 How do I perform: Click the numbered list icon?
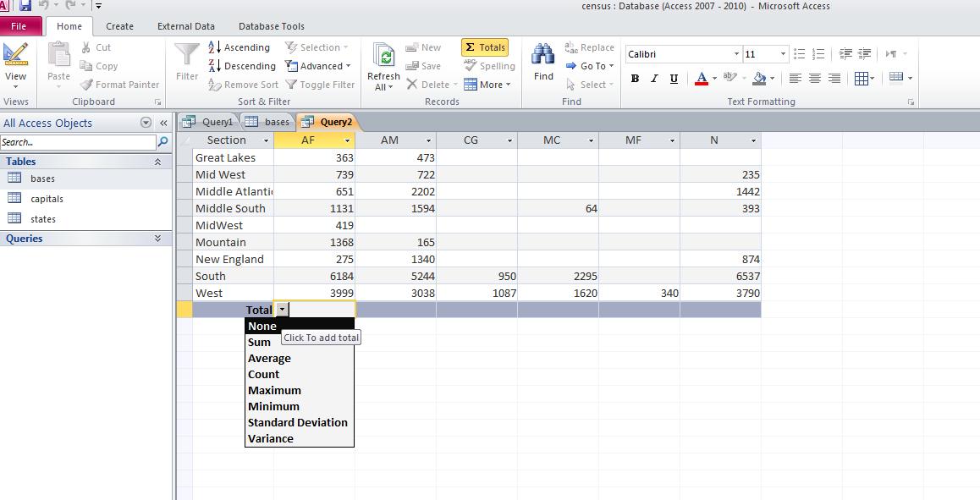click(818, 54)
